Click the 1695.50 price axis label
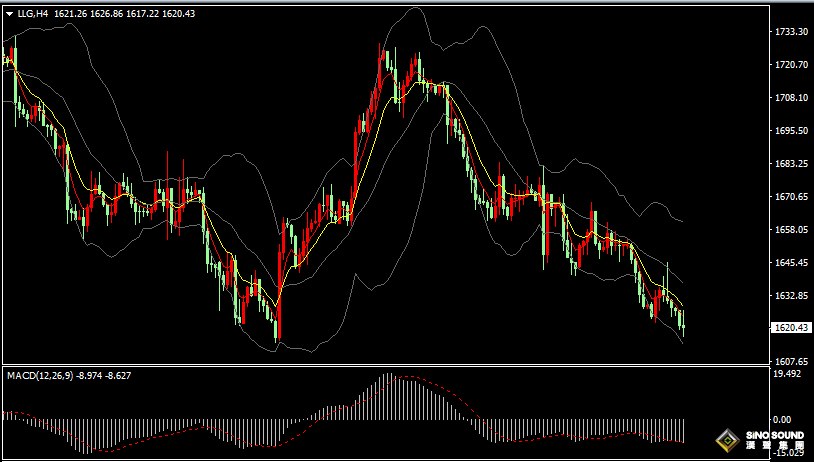This screenshot has height=462, width=814. [x=791, y=131]
